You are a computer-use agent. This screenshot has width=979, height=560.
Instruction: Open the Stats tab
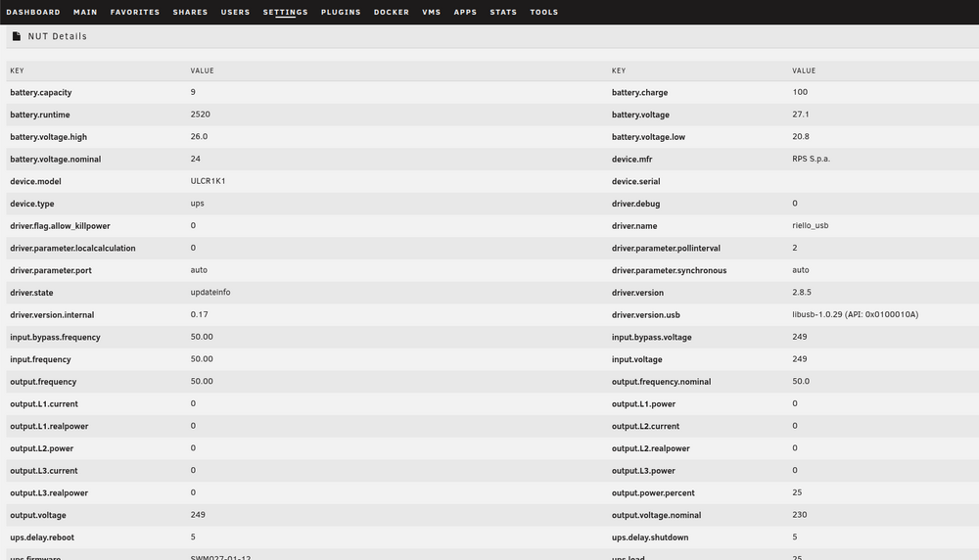[503, 12]
